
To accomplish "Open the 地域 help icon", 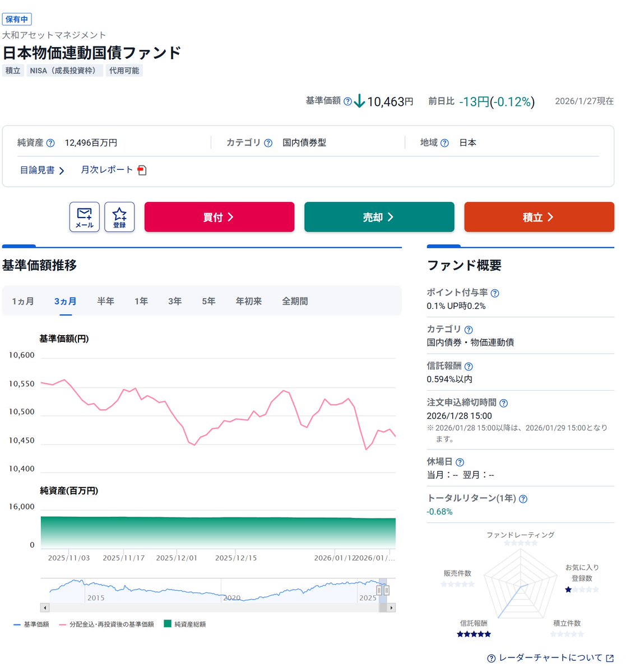I will pyautogui.click(x=443, y=143).
